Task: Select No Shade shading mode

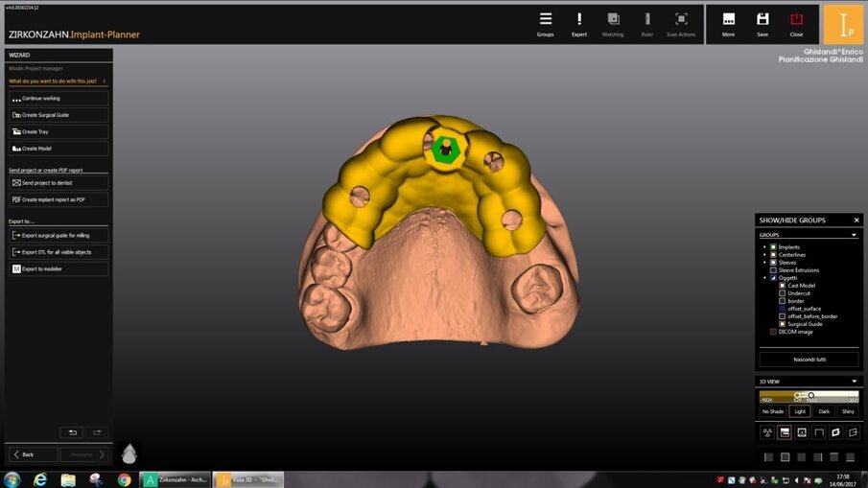Action: (773, 411)
